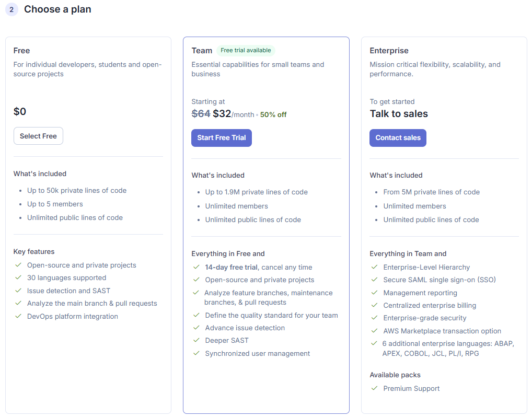This screenshot has height=417, width=532.
Task: Click checkmark next to Synchronized user management
Action: (x=196, y=354)
